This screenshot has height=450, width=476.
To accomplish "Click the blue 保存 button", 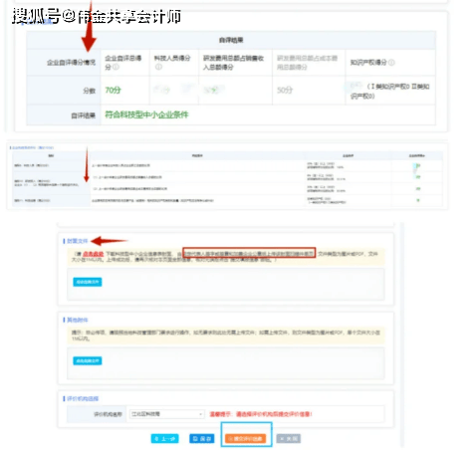I will click(202, 438).
